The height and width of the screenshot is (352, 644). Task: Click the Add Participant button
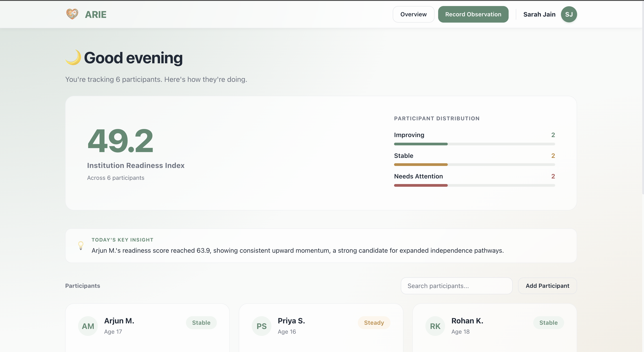pos(547,286)
